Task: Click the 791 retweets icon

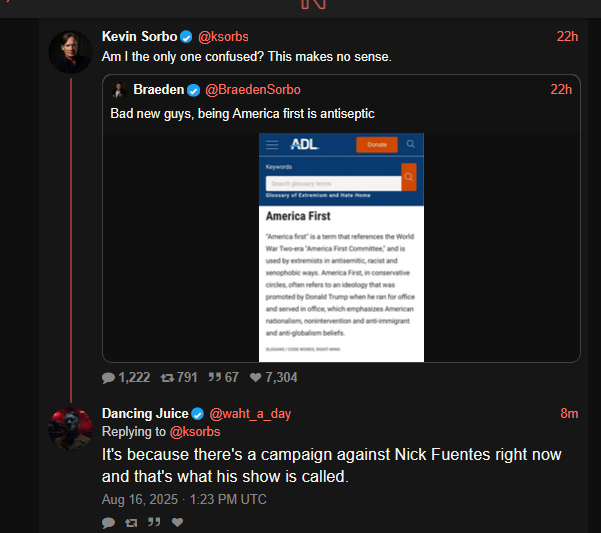Action: pyautogui.click(x=167, y=378)
